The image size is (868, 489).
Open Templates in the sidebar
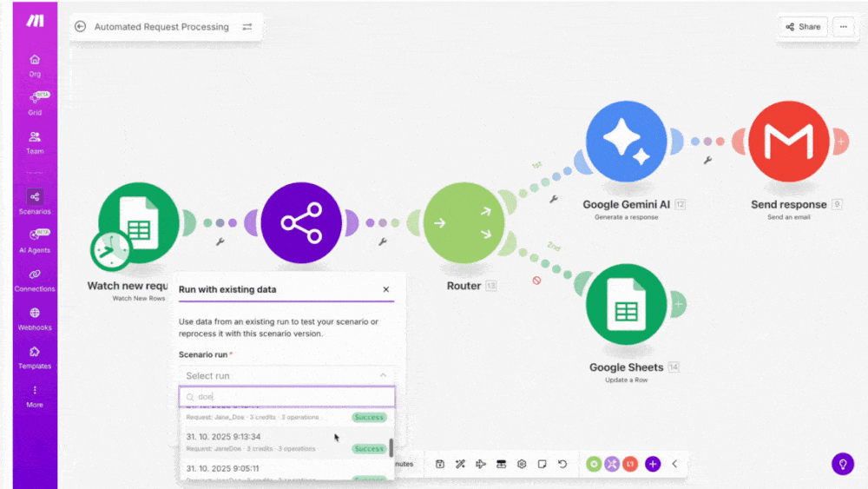click(x=35, y=358)
